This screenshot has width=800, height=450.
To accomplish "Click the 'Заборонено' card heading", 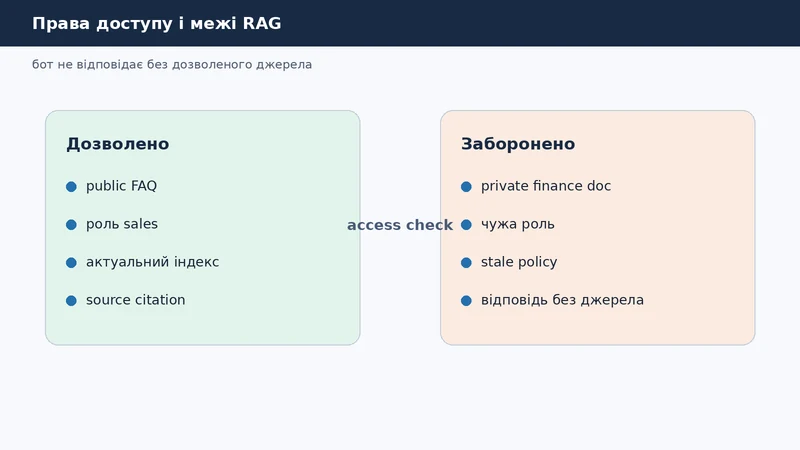I will coord(518,144).
